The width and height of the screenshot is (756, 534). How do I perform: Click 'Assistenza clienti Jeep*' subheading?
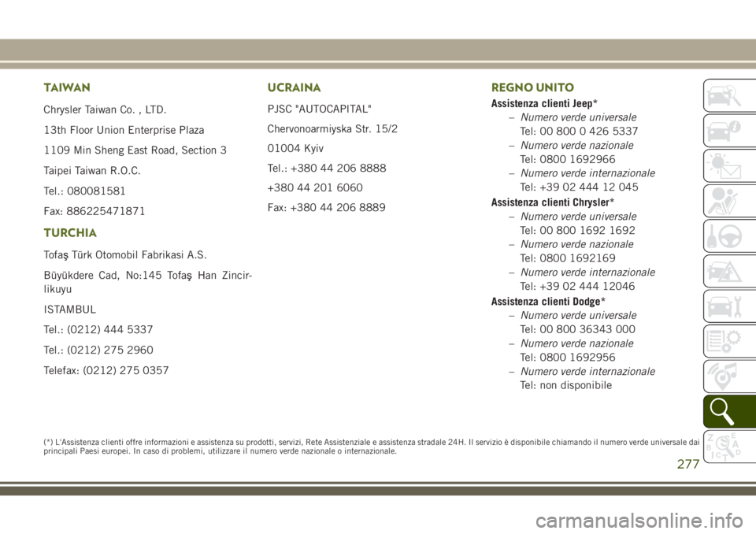(x=544, y=103)
